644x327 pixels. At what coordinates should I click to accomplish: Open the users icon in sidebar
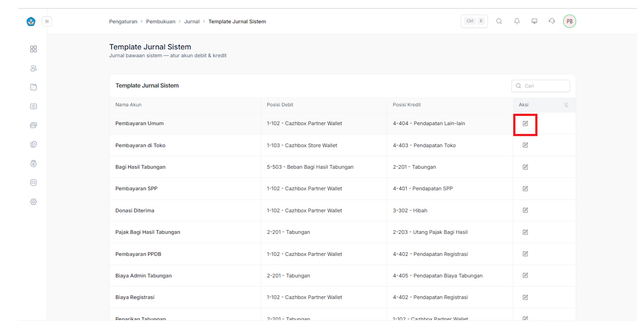[33, 68]
